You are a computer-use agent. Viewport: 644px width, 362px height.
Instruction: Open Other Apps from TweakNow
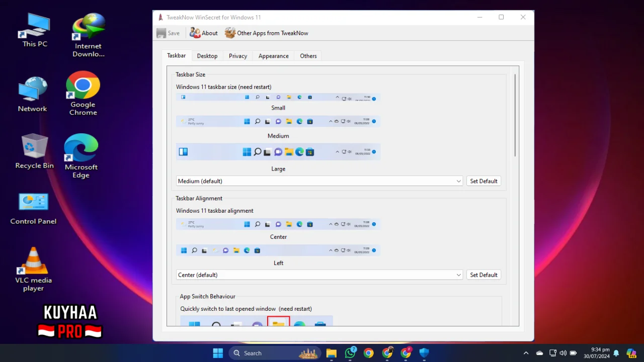(267, 33)
